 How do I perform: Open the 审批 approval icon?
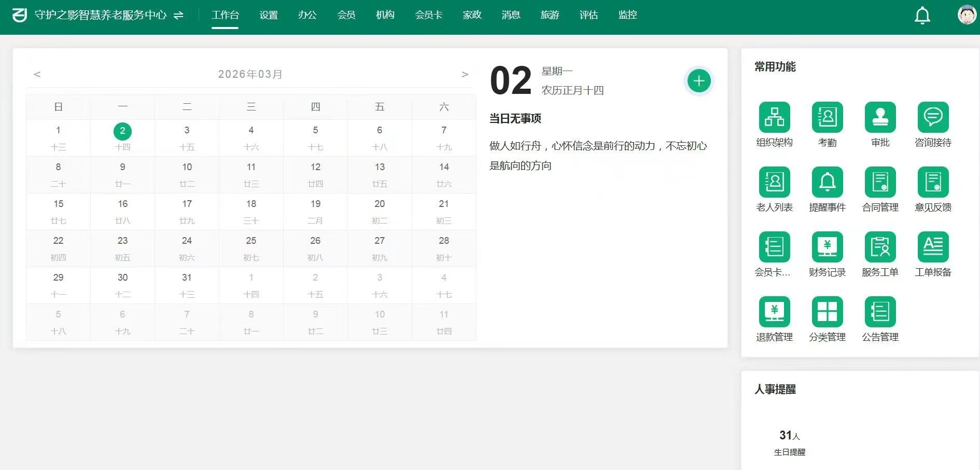[880, 117]
